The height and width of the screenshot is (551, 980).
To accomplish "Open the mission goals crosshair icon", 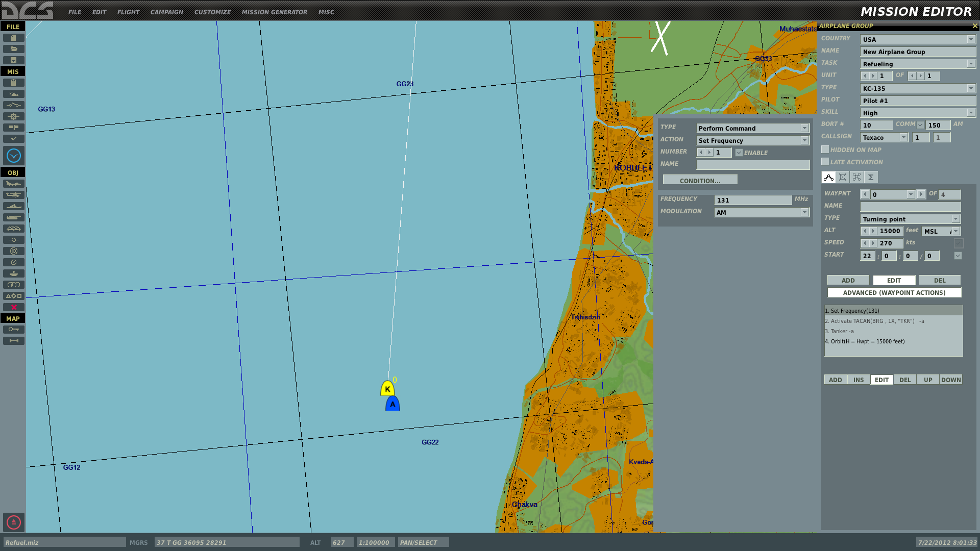I will [x=13, y=116].
